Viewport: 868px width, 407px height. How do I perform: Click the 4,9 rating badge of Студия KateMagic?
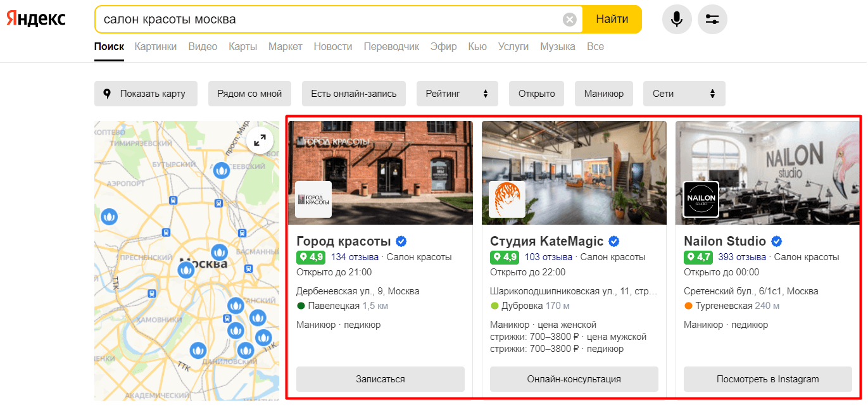[505, 257]
